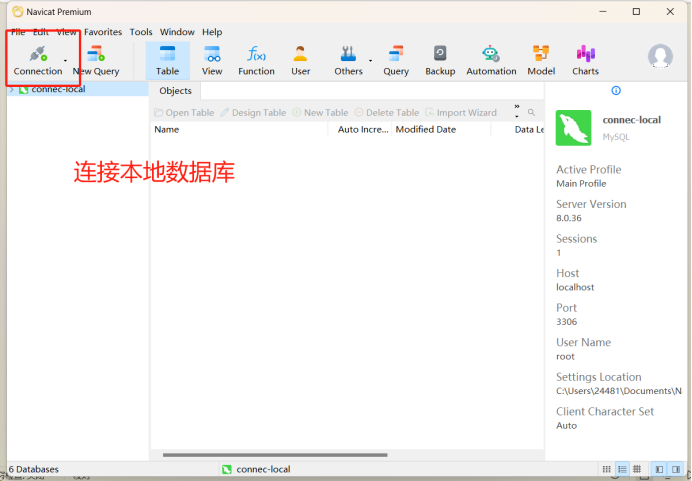Expand the connec-local tree node arrow
This screenshot has height=481, width=692.
point(12,89)
